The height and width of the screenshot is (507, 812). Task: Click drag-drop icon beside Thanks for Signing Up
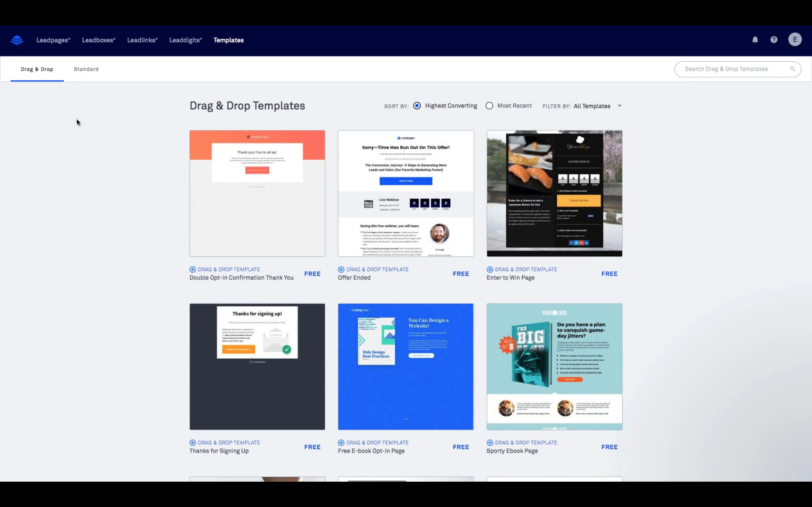pos(193,443)
